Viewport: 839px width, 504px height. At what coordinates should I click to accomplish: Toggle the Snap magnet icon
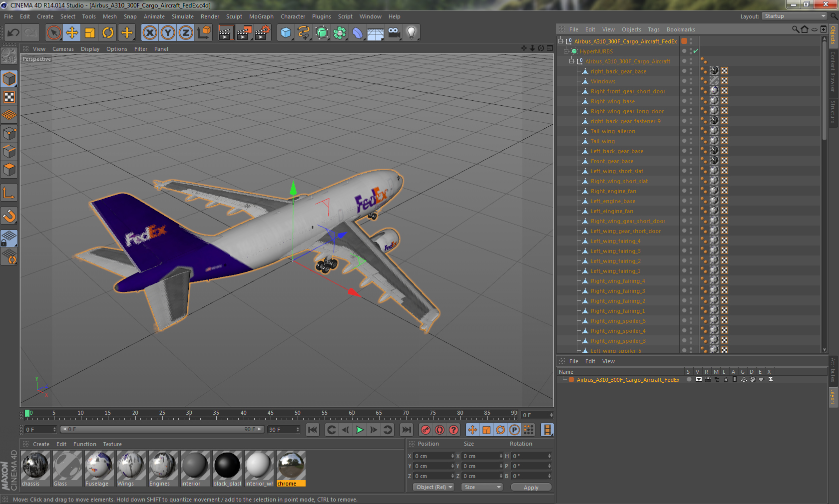[x=9, y=216]
